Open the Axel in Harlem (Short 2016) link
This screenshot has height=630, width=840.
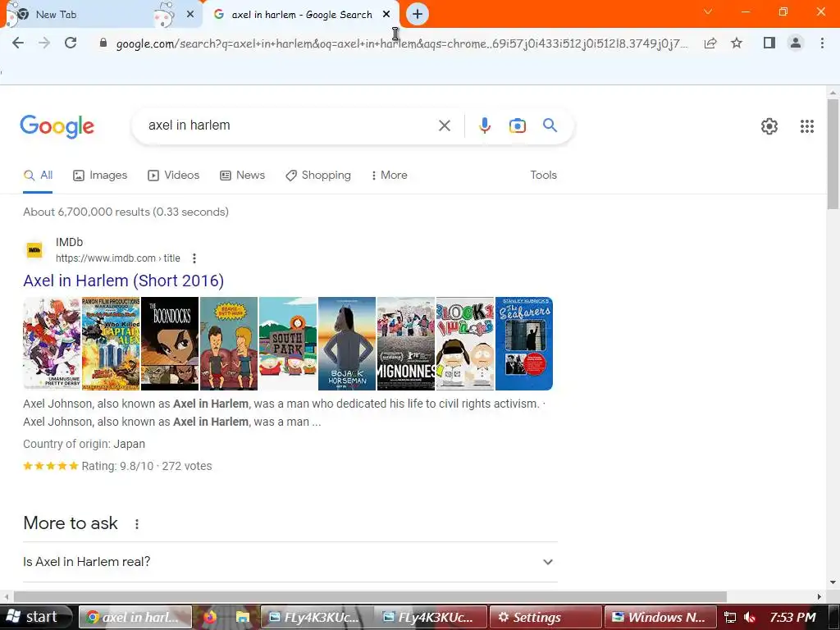(x=123, y=281)
